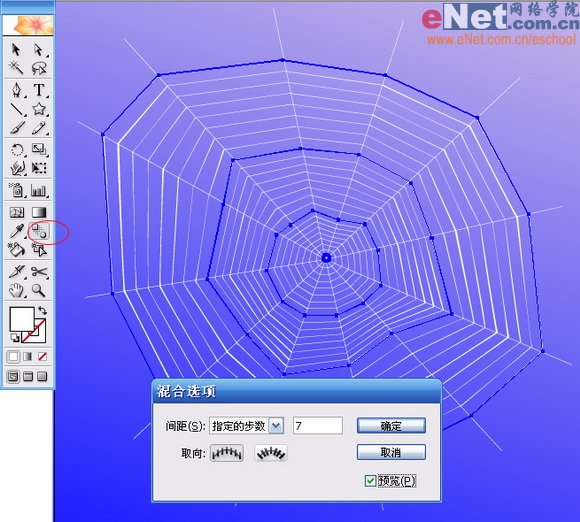Apply solid Color mode button
The height and width of the screenshot is (522, 580).
click(x=13, y=357)
